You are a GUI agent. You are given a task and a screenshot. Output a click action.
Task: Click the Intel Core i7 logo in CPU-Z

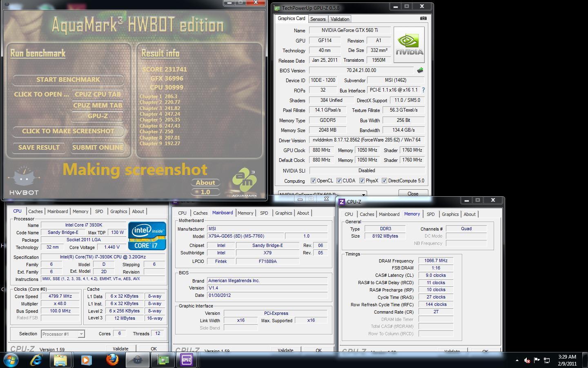147,236
